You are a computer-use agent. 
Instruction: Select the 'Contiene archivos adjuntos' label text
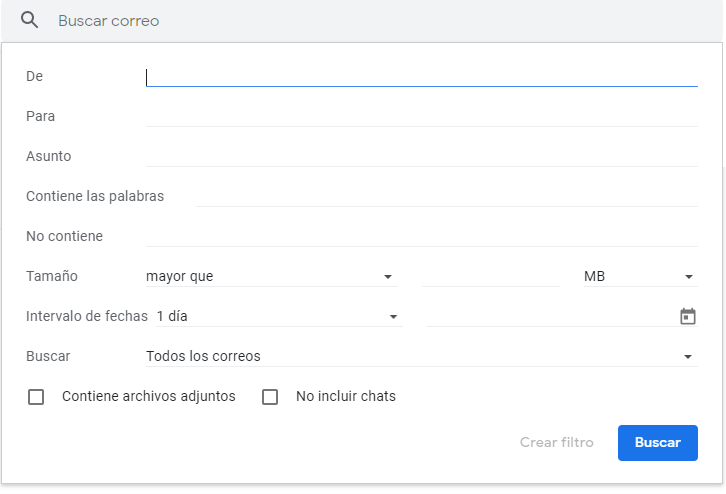coord(149,396)
